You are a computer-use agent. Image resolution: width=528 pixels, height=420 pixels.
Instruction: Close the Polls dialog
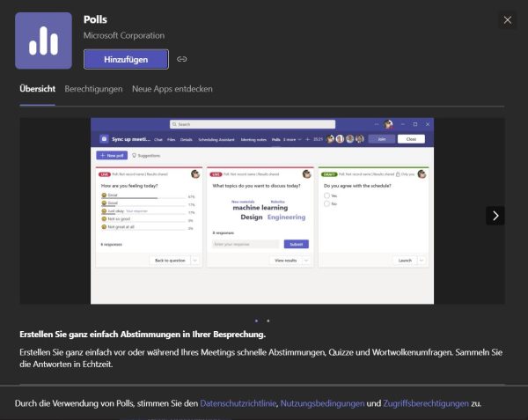pyautogui.click(x=508, y=20)
